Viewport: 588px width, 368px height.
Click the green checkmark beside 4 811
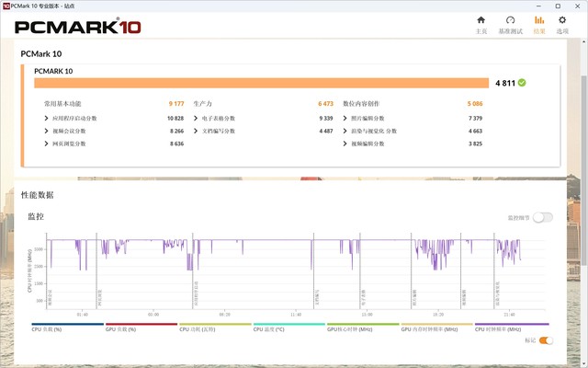tap(522, 83)
